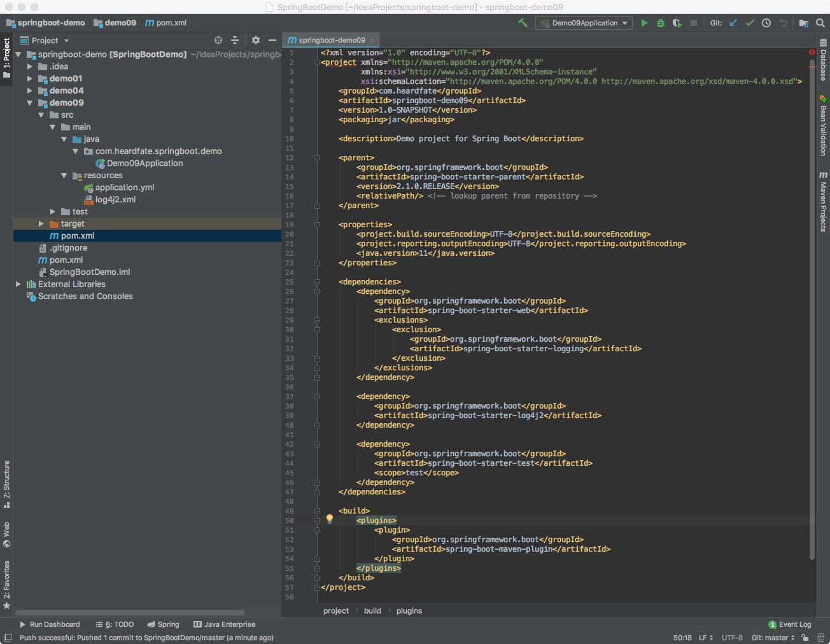The height and width of the screenshot is (644, 830).
Task: Toggle the Z: Structure tool window
Action: click(x=6, y=484)
